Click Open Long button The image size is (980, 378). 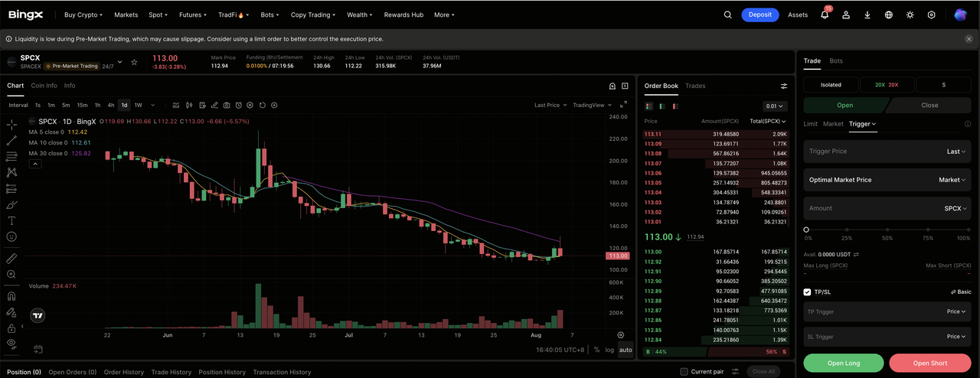(844, 363)
